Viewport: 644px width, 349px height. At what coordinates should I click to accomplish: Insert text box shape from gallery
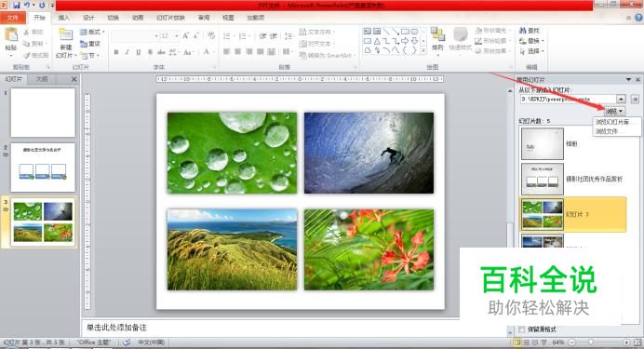tap(368, 32)
